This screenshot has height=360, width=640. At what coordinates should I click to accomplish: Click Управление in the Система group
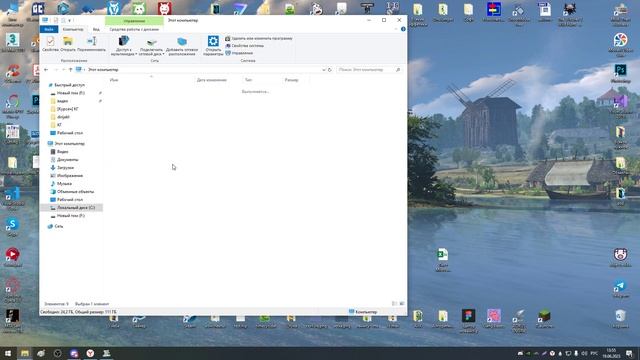pos(239,53)
